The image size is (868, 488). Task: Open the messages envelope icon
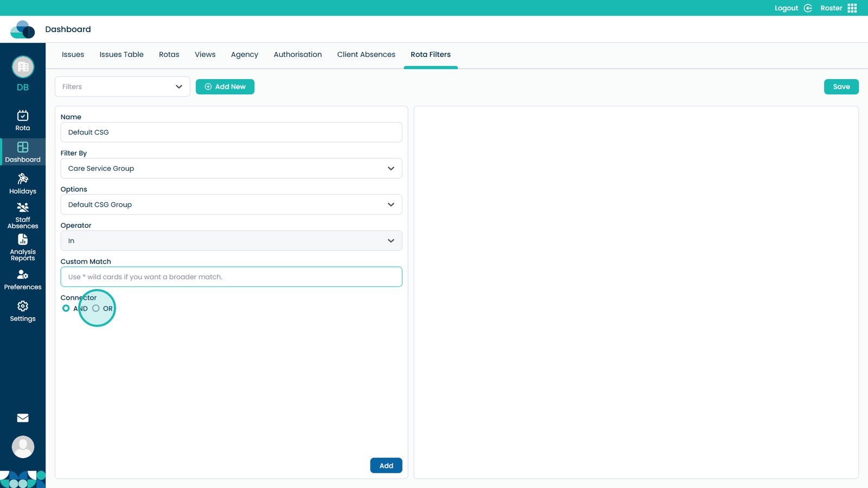pos(23,418)
